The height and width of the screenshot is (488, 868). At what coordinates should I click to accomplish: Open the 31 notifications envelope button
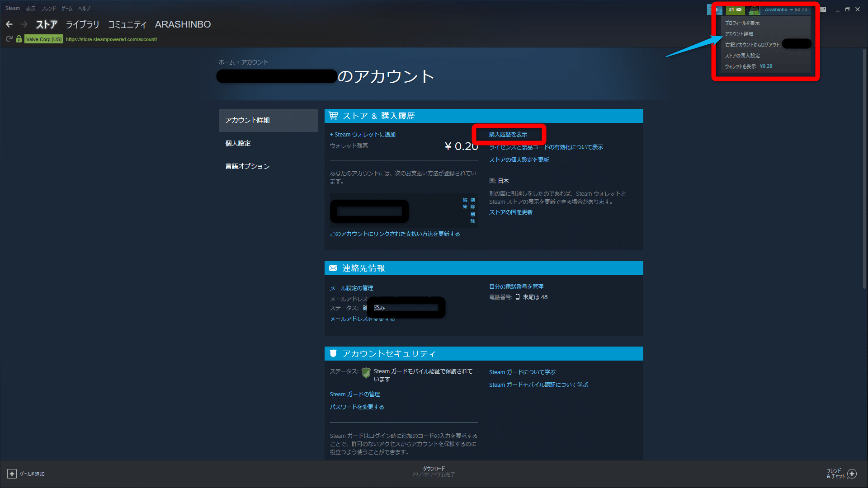[735, 9]
